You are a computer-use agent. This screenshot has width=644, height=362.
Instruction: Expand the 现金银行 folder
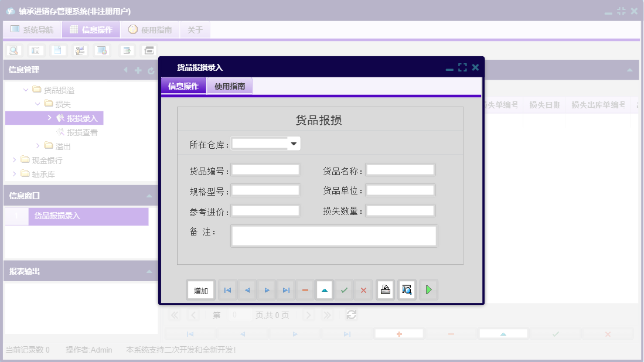[x=15, y=158]
